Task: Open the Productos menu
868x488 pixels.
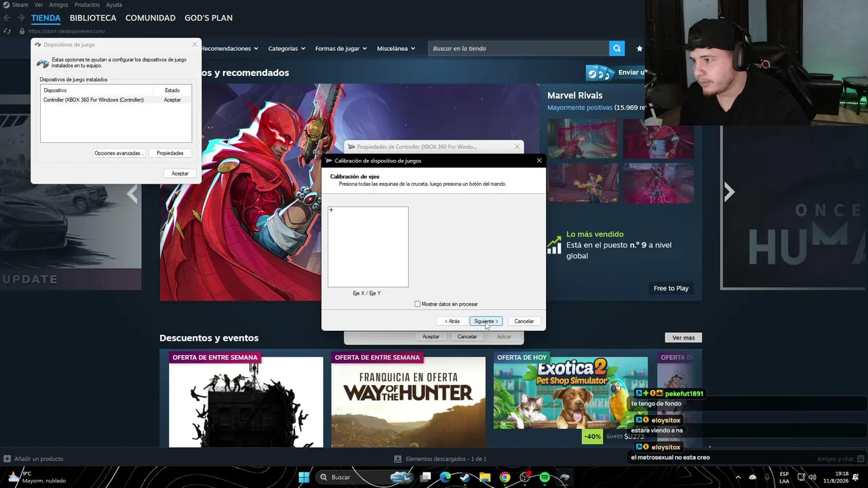Action: [x=87, y=5]
